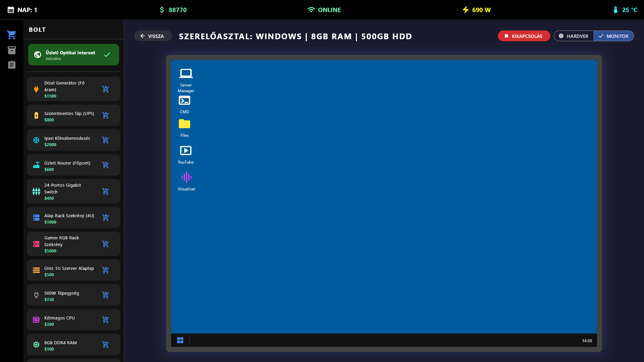The height and width of the screenshot is (362, 644).
Task: Open the clipboard tasks sidebar icon
Action: (x=12, y=65)
